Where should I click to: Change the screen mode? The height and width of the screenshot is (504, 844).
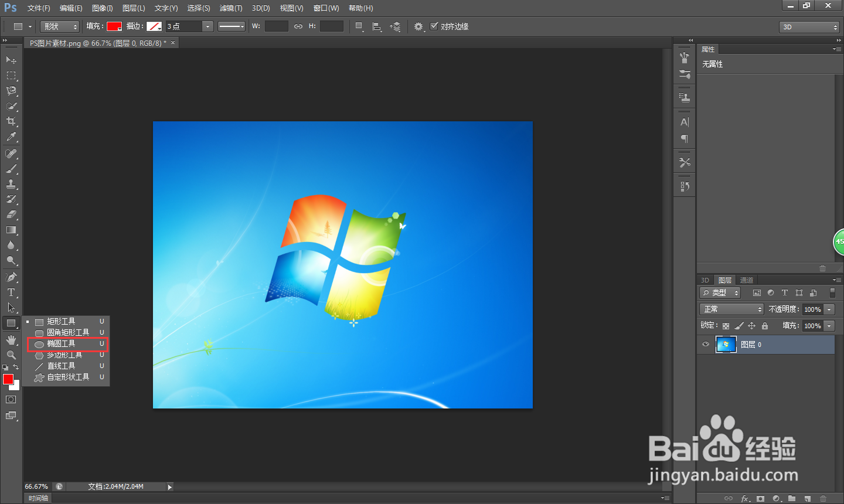[x=11, y=416]
